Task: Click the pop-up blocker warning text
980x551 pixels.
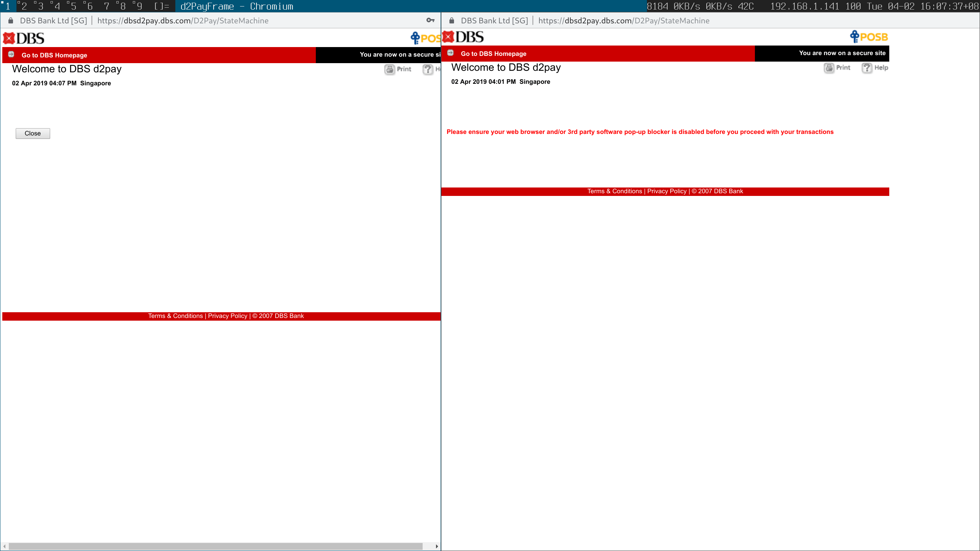Action: pos(640,132)
